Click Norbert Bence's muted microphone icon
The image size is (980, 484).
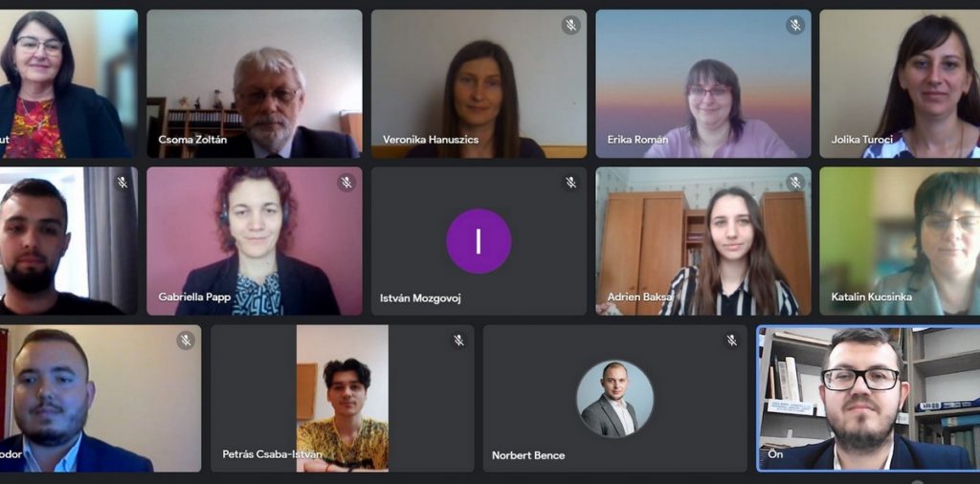(x=731, y=341)
